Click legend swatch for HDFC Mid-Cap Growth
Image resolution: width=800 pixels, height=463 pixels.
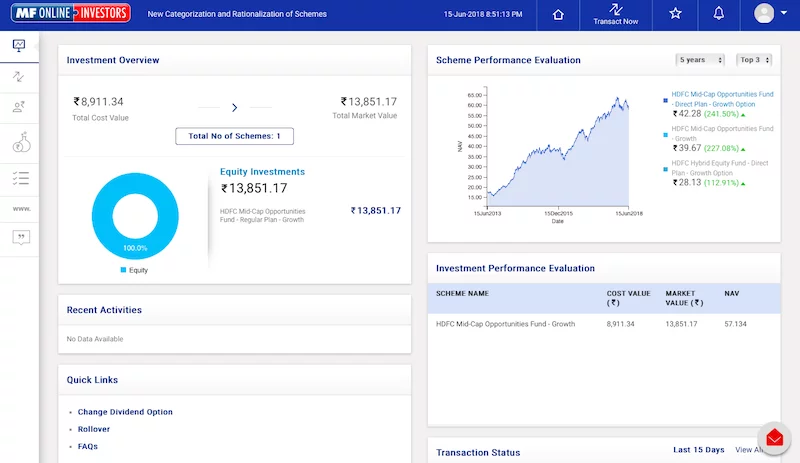(665, 135)
